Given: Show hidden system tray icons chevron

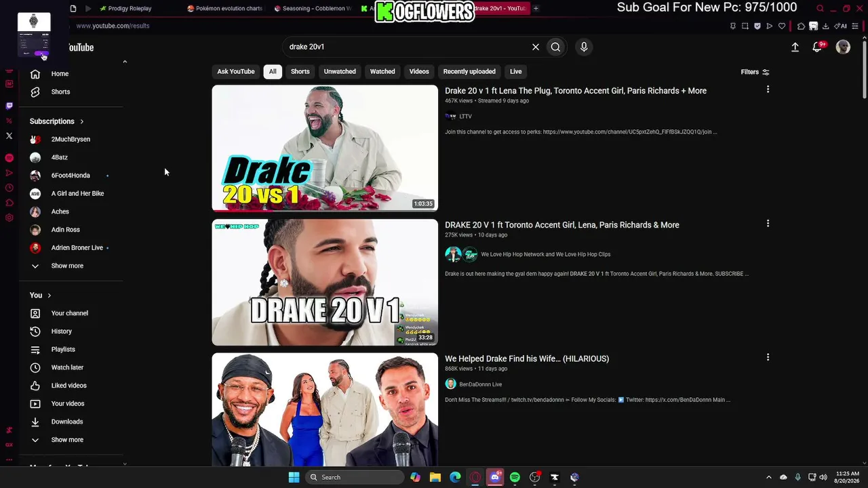Looking at the screenshot, I should (x=768, y=477).
